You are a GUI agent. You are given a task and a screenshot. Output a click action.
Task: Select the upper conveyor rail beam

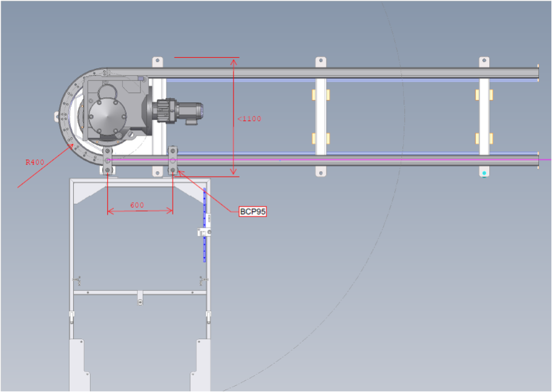click(x=323, y=73)
